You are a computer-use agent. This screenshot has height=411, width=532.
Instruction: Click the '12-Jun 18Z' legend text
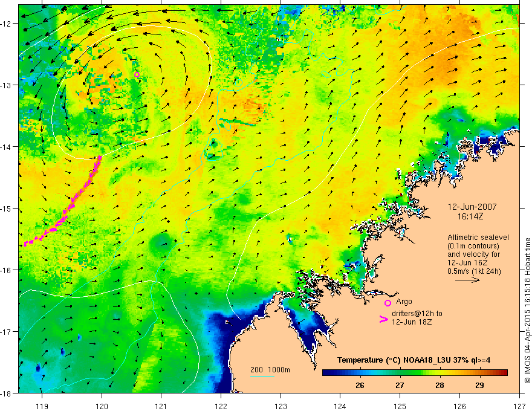tap(412, 322)
